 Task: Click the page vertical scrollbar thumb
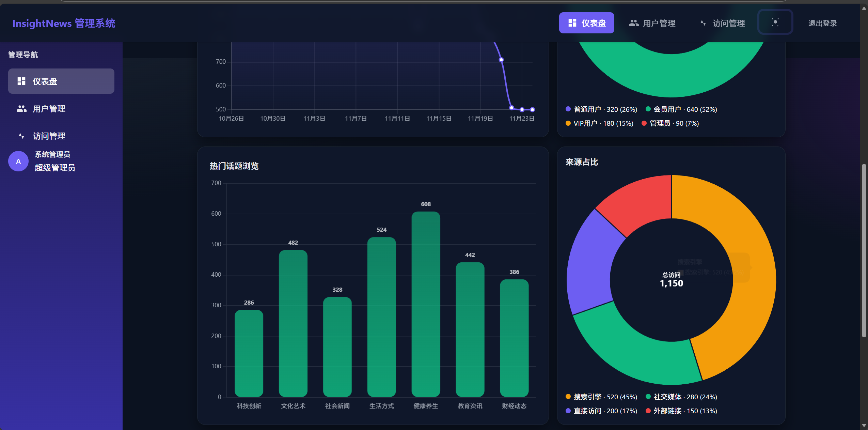pos(864,250)
